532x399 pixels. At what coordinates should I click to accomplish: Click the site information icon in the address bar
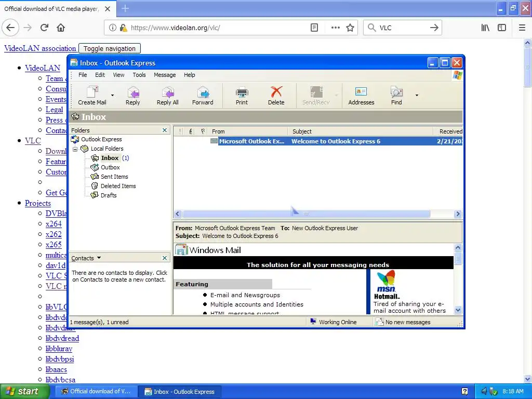click(x=112, y=28)
